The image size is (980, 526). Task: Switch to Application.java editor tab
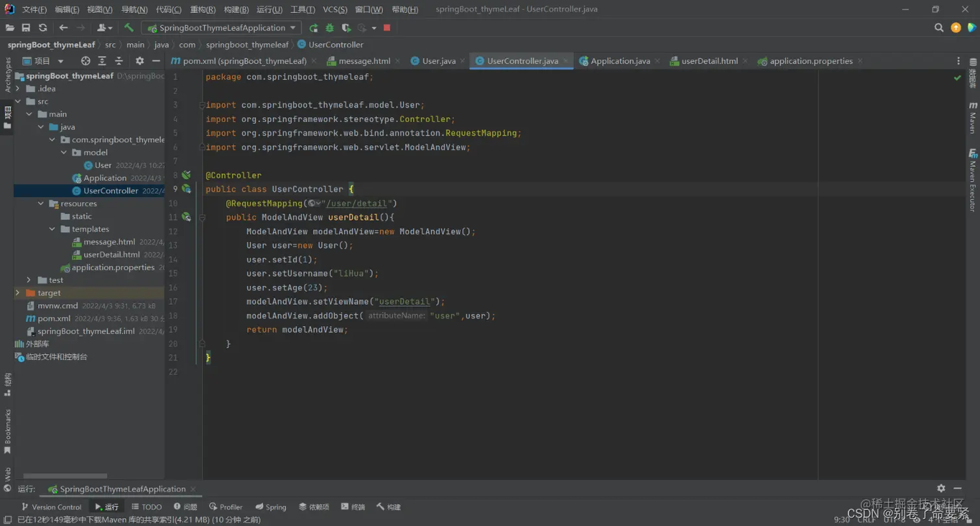620,61
